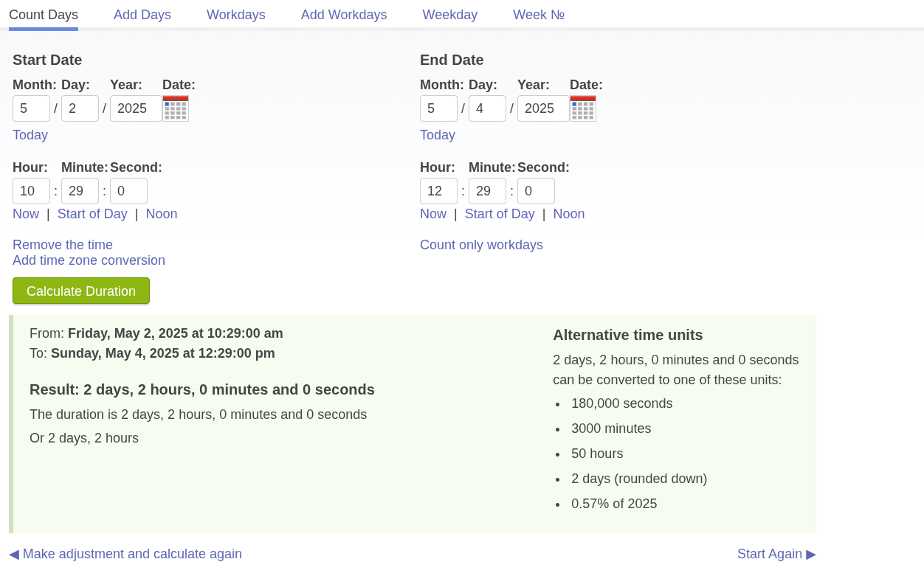Image resolution: width=924 pixels, height=576 pixels.
Task: Click Now under start time
Action: [26, 214]
